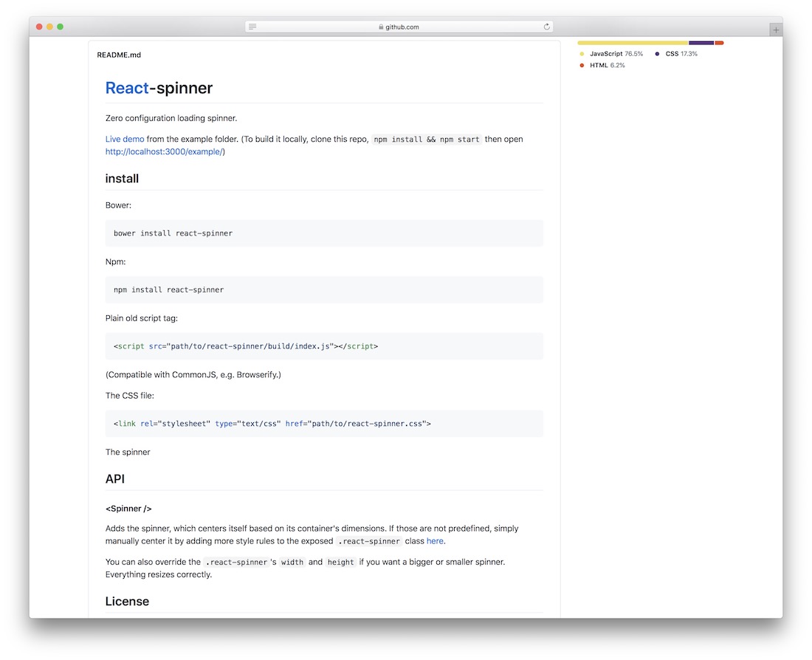The width and height of the screenshot is (812, 660).
Task: Click the 'The CSS file:' line
Action: point(130,395)
